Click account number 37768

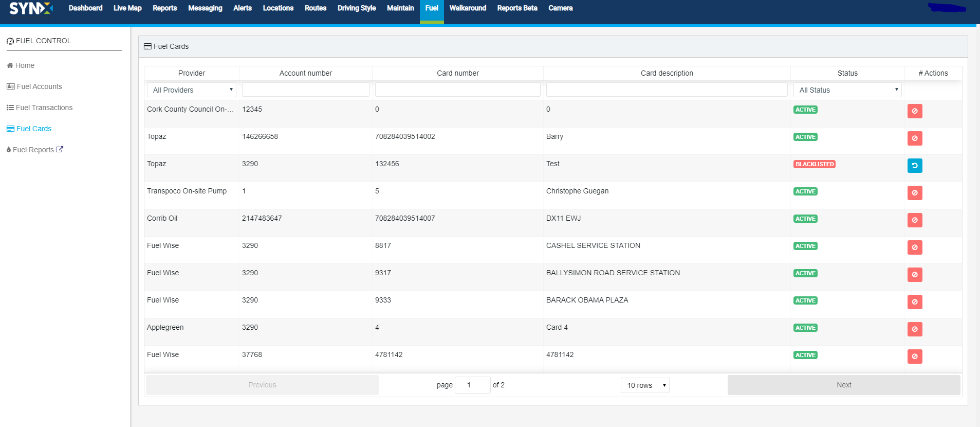[x=252, y=354]
